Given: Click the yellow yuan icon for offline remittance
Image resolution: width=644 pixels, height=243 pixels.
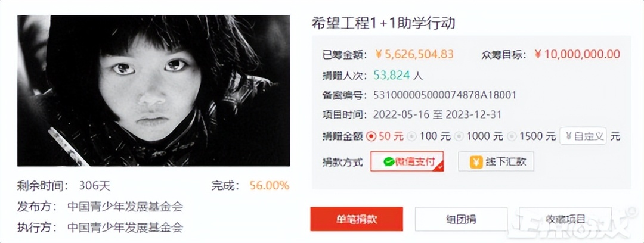Looking at the screenshot, I should 476,162.
